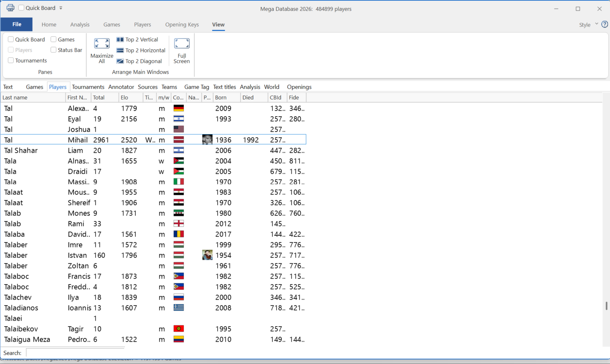Open the Opening Keys ribbon tab
The width and height of the screenshot is (610, 364).
tap(182, 24)
